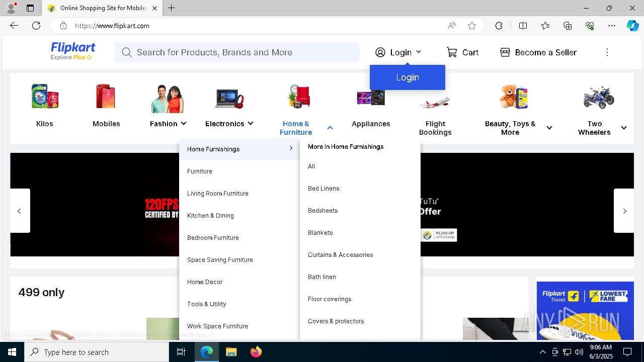Image resolution: width=644 pixels, height=362 pixels.
Task: Select Home Decor menu item
Action: click(205, 282)
